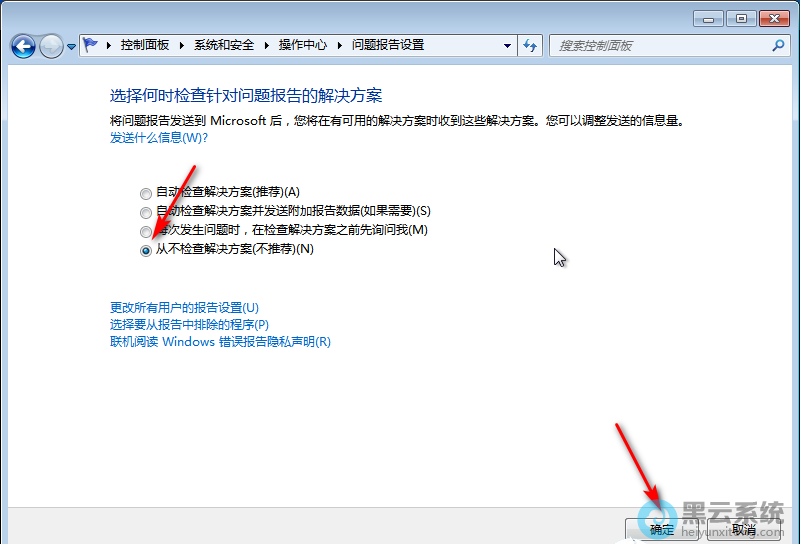The width and height of the screenshot is (800, 544).
Task: Expand the arrow after 控制面板 breadcrumb
Action: [182, 45]
